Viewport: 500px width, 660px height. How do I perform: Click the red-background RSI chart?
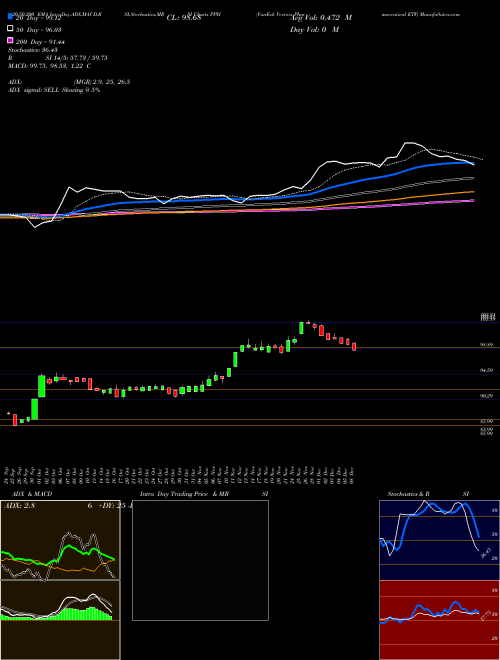(x=439, y=620)
